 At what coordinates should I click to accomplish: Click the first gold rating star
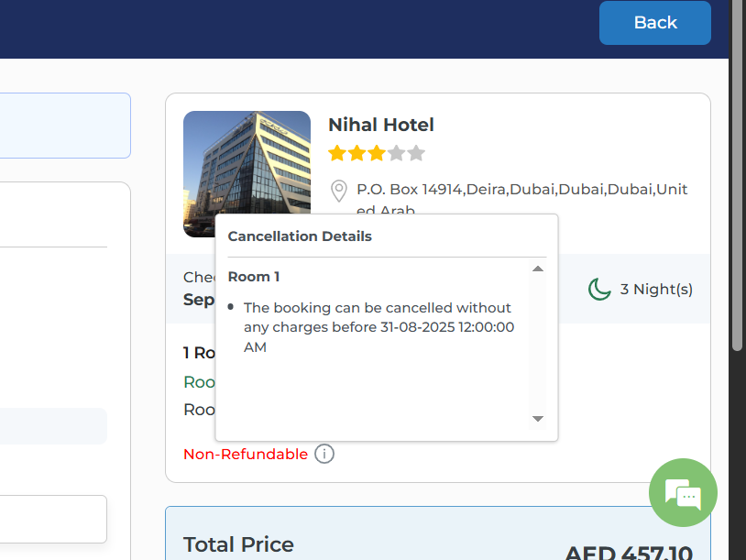(337, 153)
